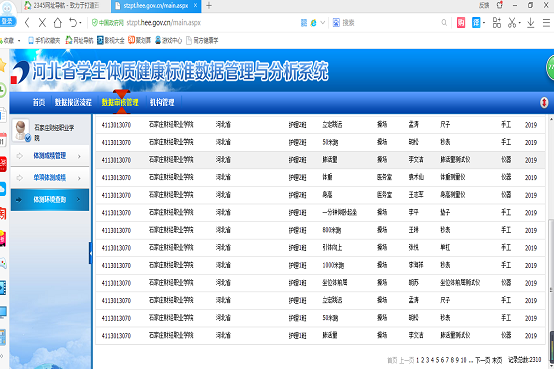Stop loading with the X button
The image size is (554, 369).
(42, 23)
